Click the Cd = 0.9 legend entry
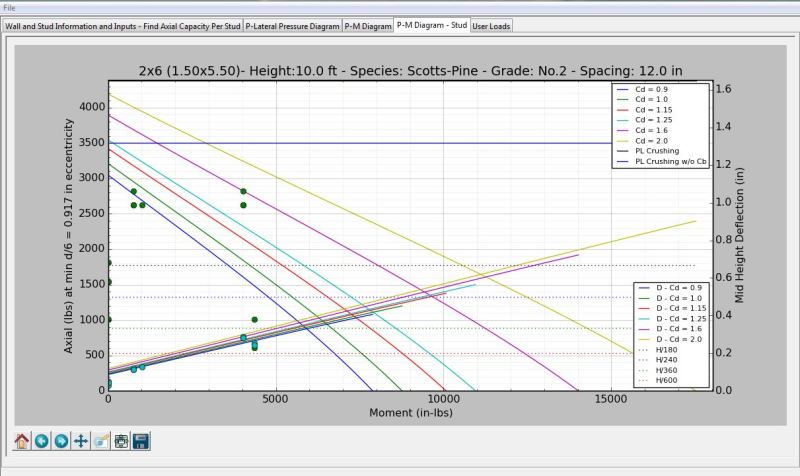800x476 pixels. [x=642, y=89]
